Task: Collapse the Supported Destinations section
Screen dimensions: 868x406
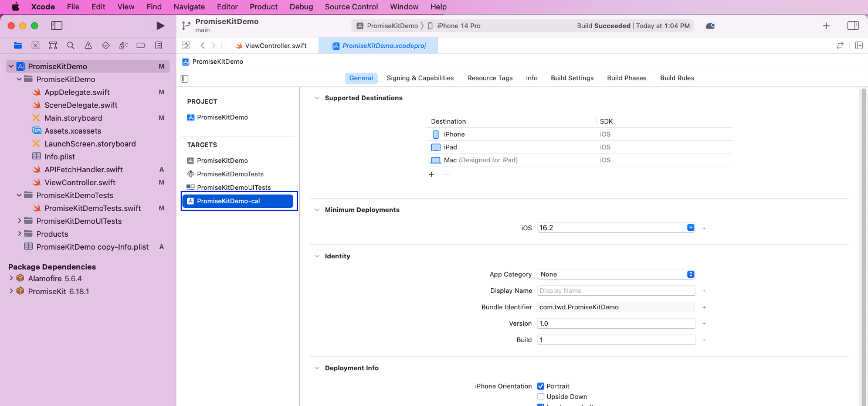Action: click(317, 98)
